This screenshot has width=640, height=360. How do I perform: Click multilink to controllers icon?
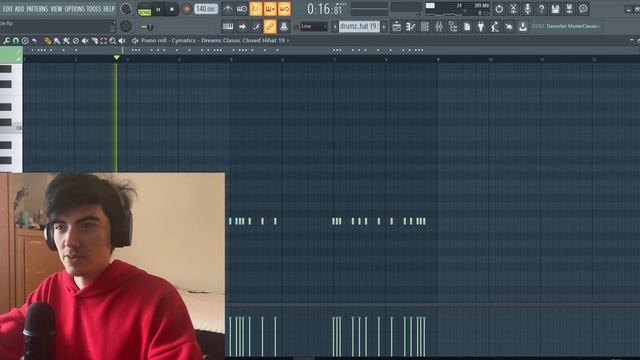pos(284,27)
